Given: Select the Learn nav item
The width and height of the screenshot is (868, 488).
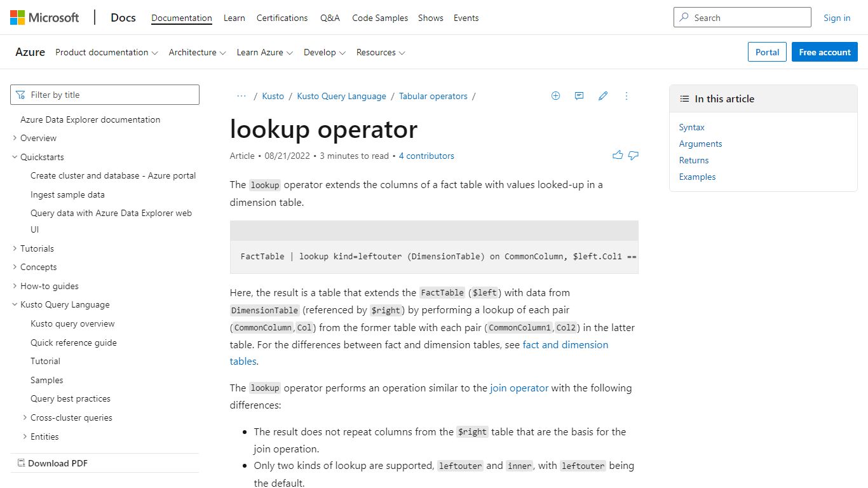Looking at the screenshot, I should 234,18.
